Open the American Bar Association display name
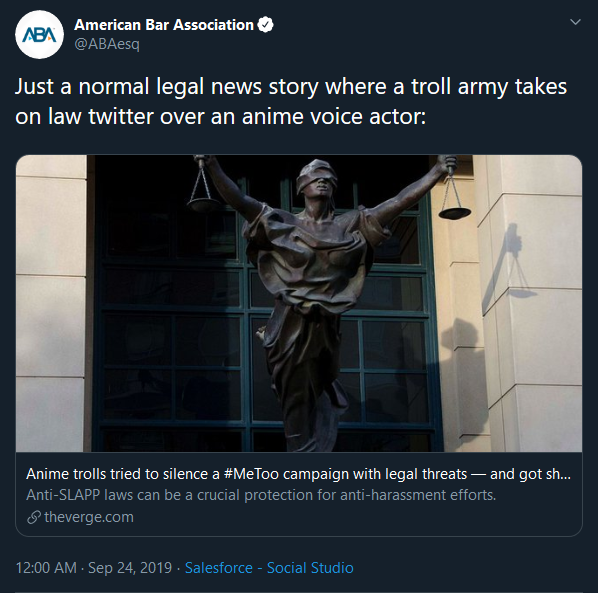Viewport: 598px width, 593px height. coord(164,25)
